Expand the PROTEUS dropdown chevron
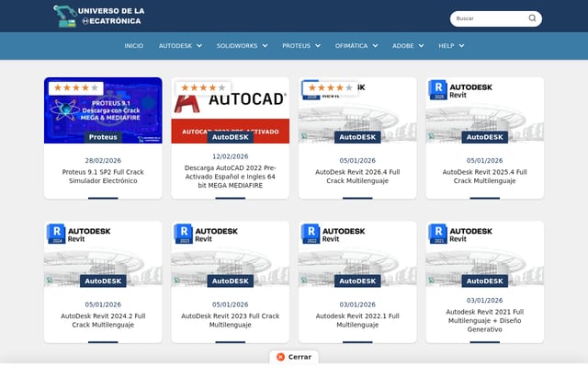 pyautogui.click(x=318, y=46)
